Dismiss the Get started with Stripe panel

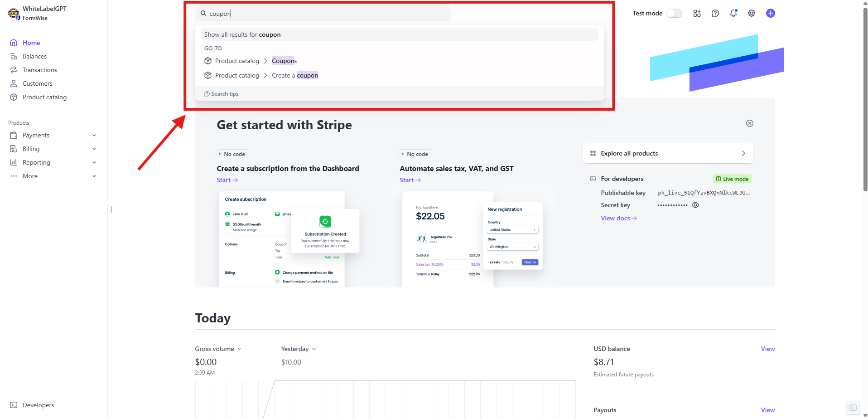coord(749,123)
